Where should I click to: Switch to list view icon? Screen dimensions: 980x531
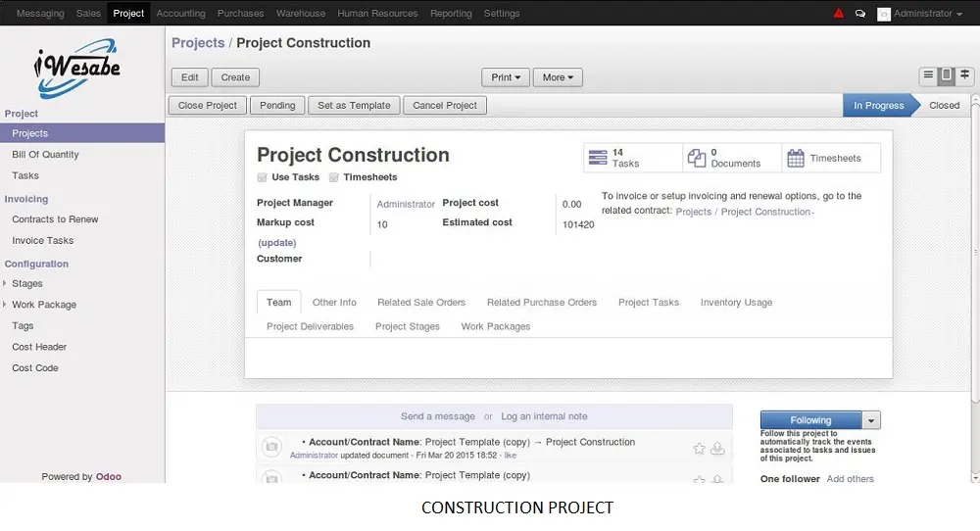tap(928, 76)
